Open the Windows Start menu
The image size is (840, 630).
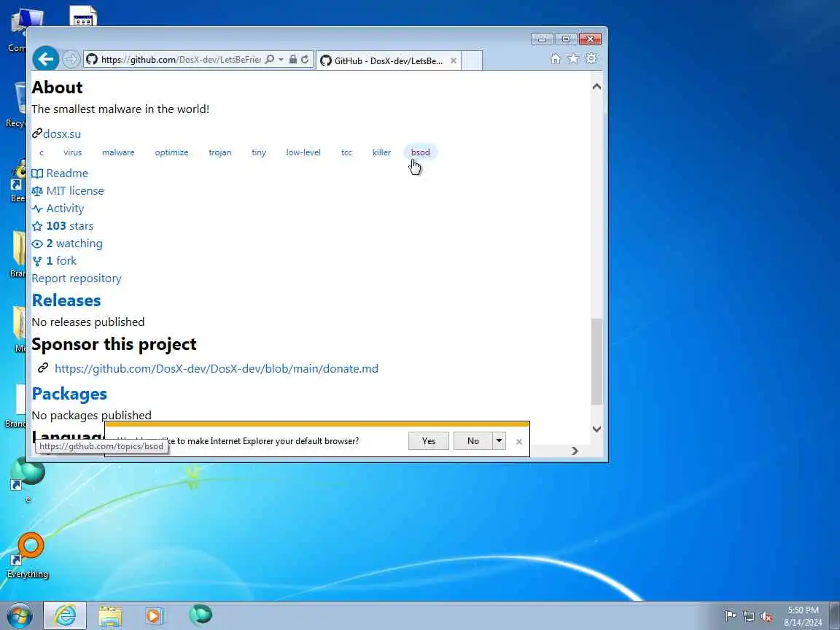pos(20,616)
